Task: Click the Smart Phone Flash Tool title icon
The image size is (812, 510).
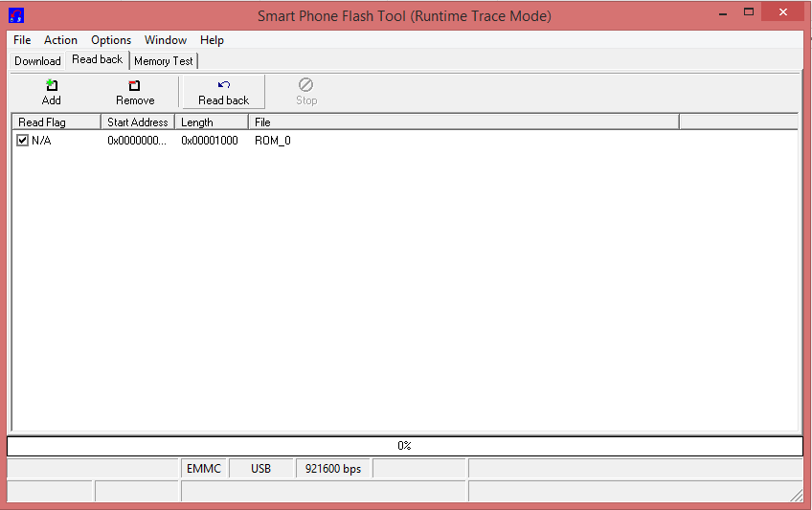Action: pyautogui.click(x=16, y=15)
